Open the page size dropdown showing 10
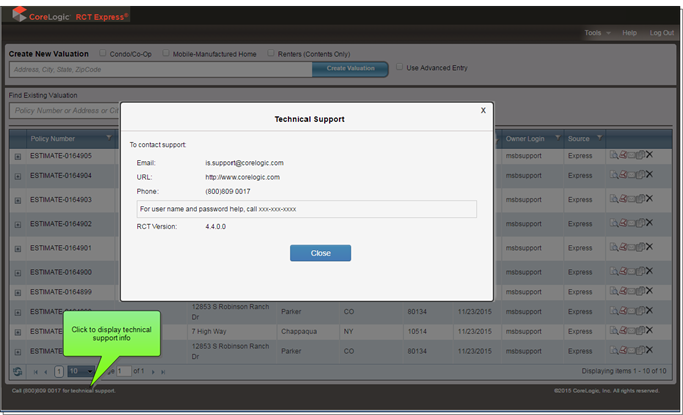The height and width of the screenshot is (415, 683). tap(81, 371)
